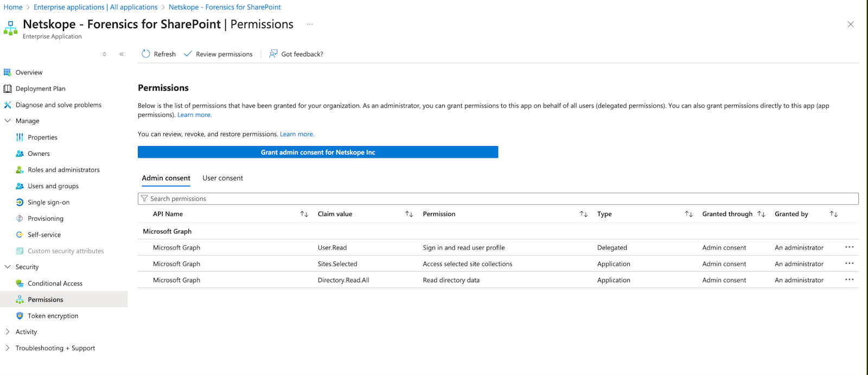Open ellipsis menu for Sites.Selected row
The image size is (868, 375).
point(849,263)
